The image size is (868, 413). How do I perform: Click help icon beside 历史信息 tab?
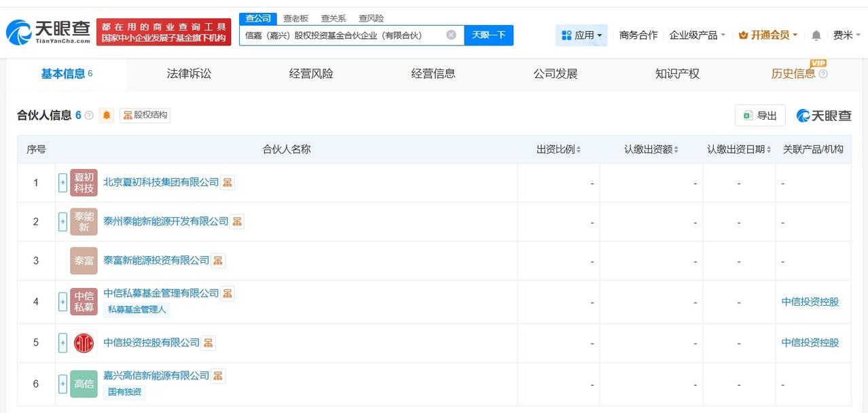[x=823, y=74]
